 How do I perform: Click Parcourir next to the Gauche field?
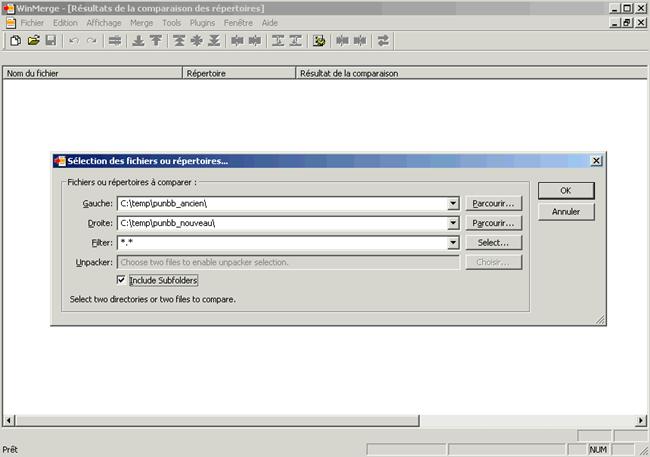pos(494,204)
